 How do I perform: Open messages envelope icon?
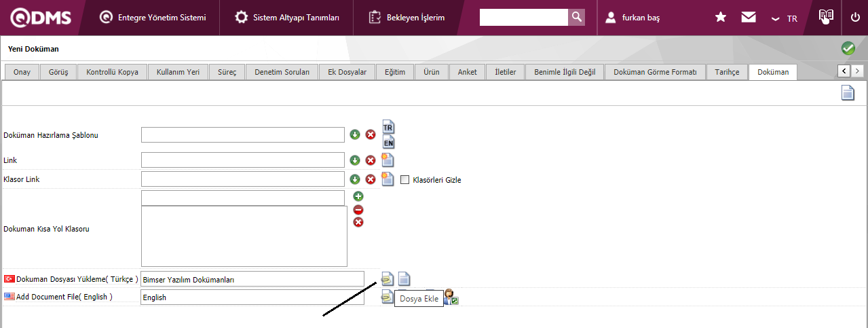coord(749,18)
